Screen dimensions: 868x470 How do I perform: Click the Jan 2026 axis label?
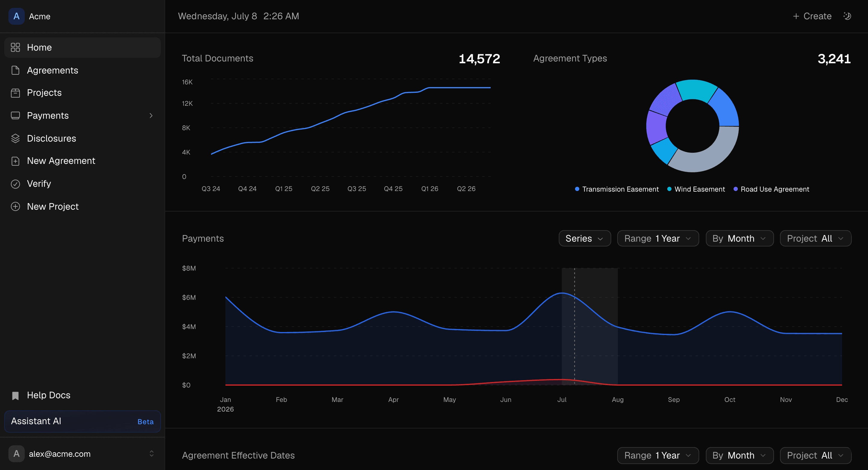coord(225,404)
